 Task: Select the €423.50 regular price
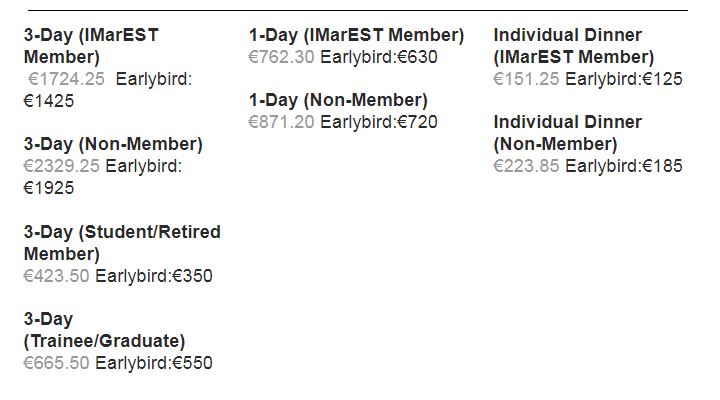click(56, 276)
